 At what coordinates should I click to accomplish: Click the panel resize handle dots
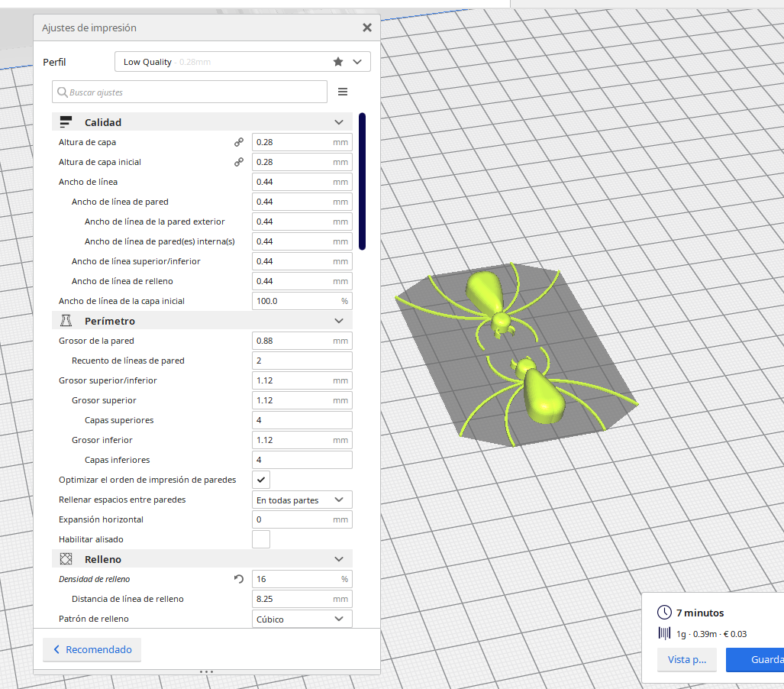[207, 671]
